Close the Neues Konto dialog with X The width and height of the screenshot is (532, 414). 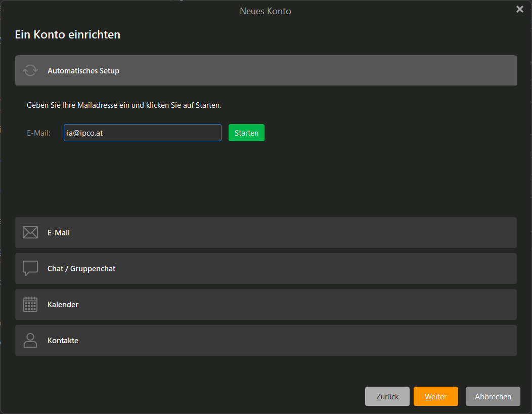tap(519, 10)
